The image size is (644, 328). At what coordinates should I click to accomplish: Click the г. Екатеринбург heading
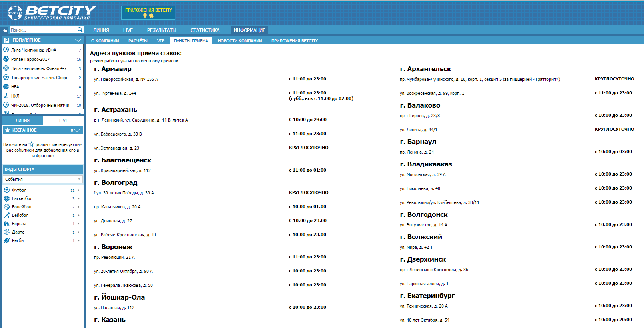click(427, 296)
